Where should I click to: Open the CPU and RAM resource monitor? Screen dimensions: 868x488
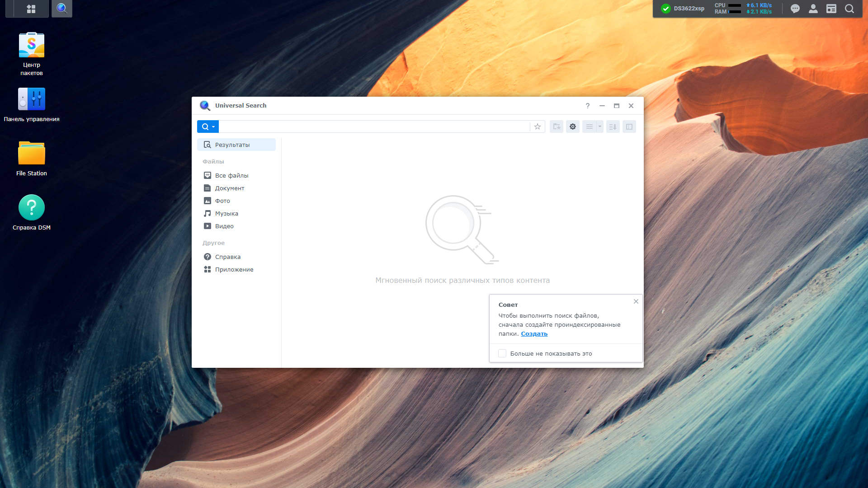[743, 9]
